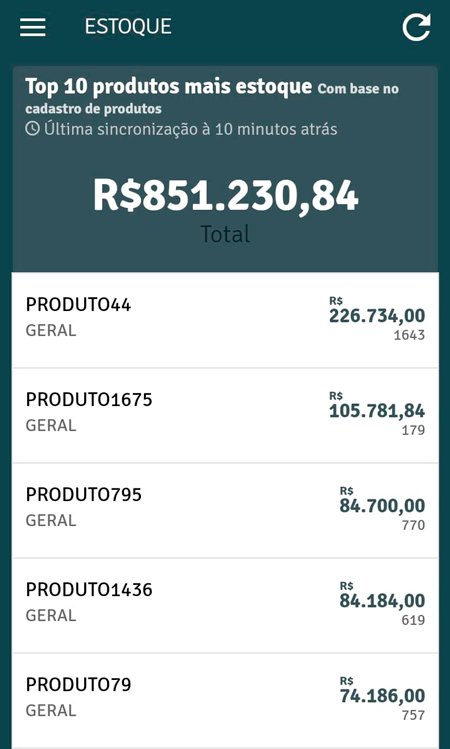Select the PRODUTO795 row
The height and width of the screenshot is (749, 450).
coord(225,510)
